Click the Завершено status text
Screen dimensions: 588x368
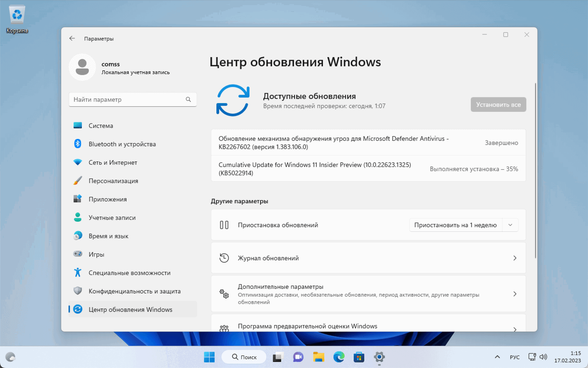coord(502,143)
